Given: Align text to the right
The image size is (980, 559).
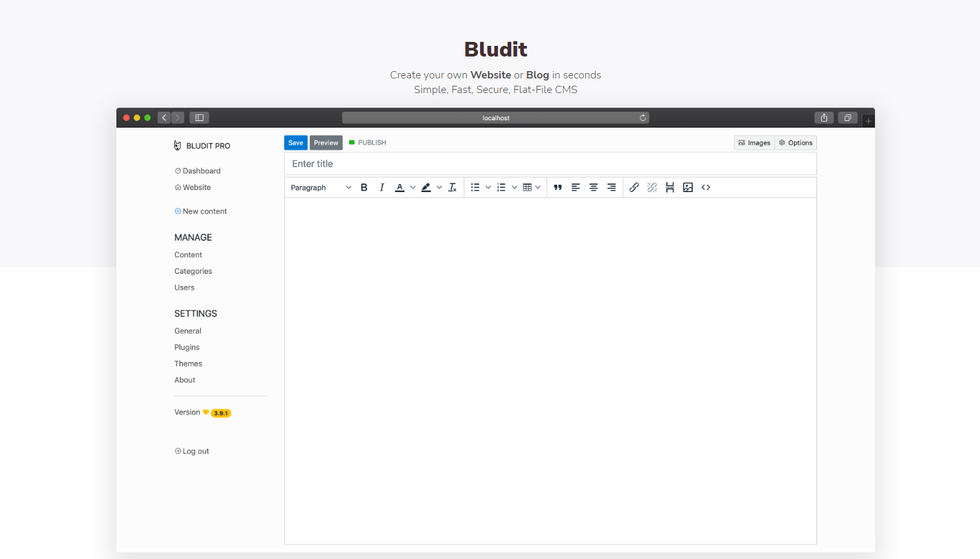Looking at the screenshot, I should (612, 187).
